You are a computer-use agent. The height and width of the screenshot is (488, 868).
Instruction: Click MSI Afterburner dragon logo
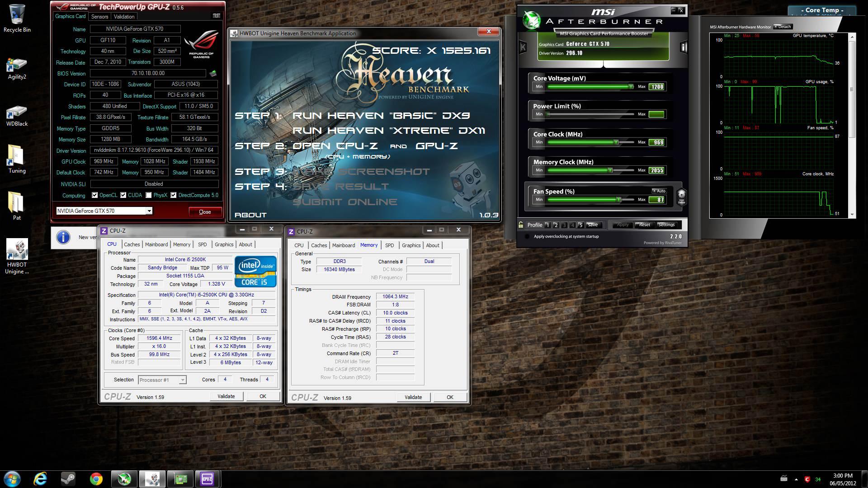click(532, 19)
